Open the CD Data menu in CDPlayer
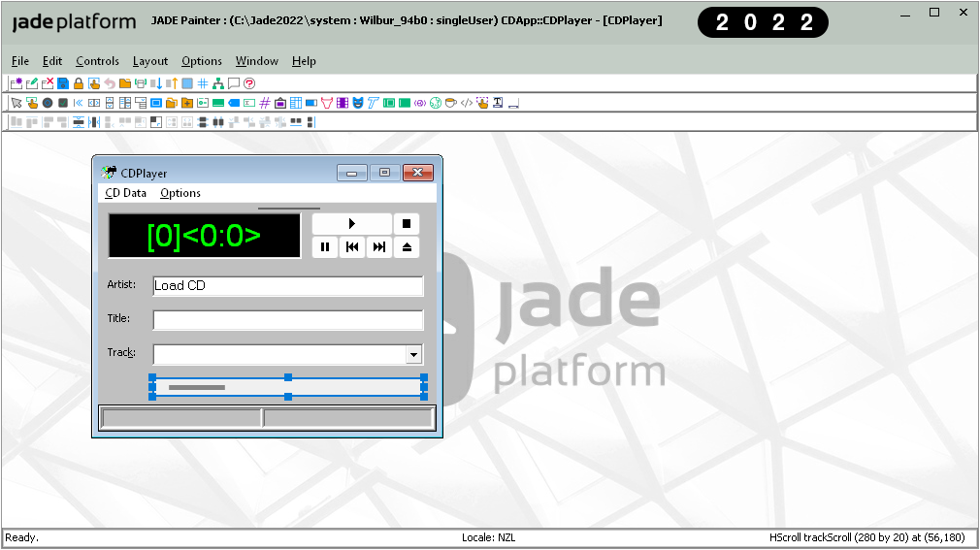980x550 pixels. click(x=126, y=193)
